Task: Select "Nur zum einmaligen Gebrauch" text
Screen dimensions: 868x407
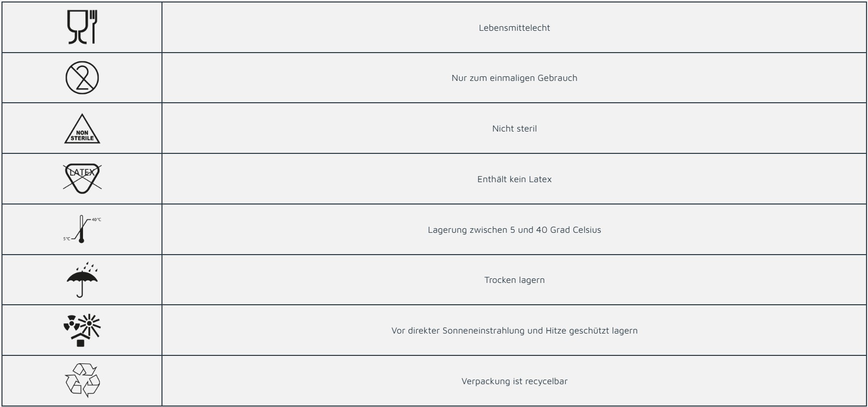Action: coord(514,78)
